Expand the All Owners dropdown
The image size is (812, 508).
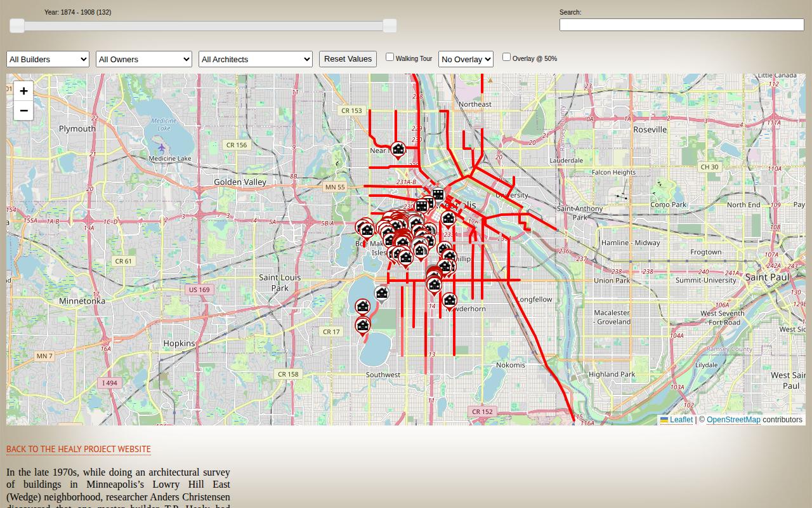[144, 59]
